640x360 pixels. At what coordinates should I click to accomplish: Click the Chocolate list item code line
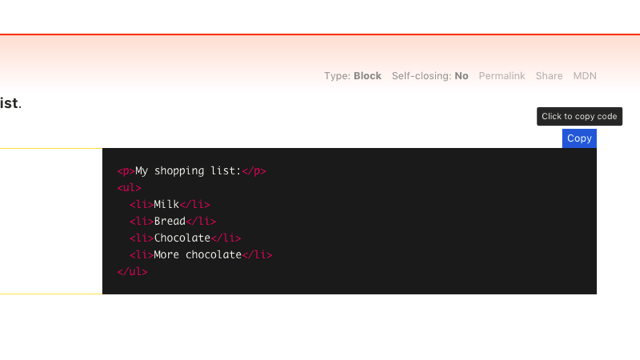185,238
